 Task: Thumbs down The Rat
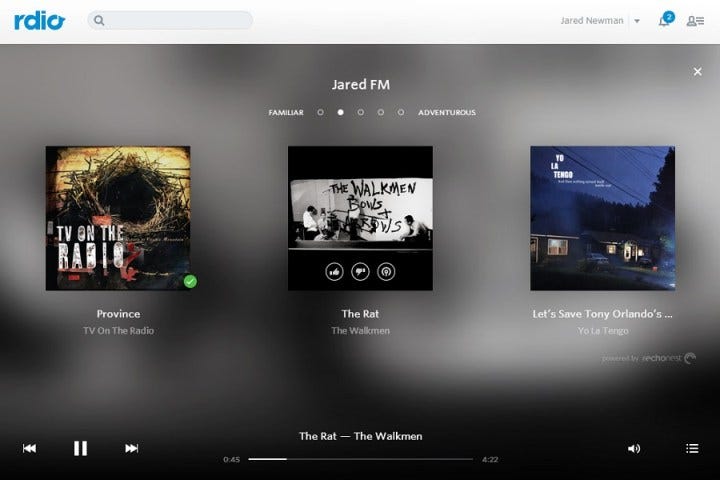click(360, 272)
